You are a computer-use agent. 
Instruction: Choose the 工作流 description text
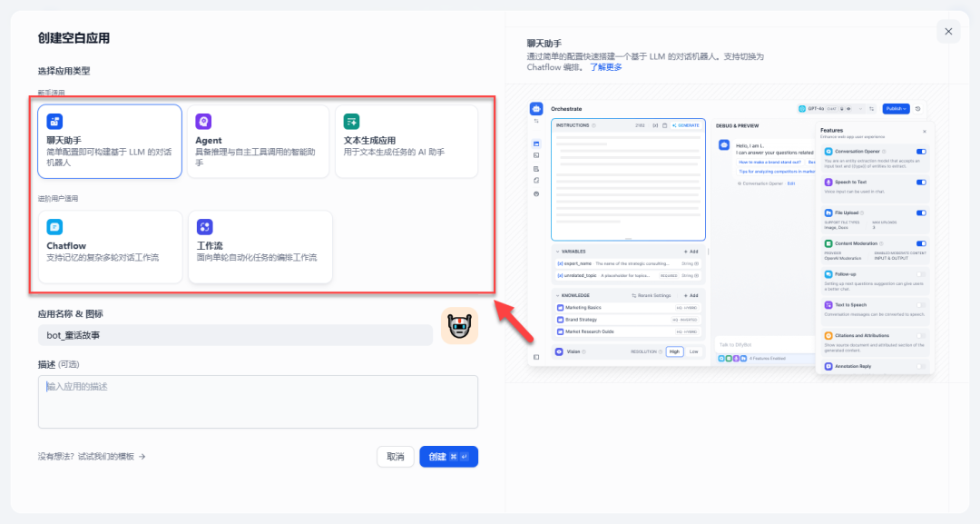click(x=256, y=258)
